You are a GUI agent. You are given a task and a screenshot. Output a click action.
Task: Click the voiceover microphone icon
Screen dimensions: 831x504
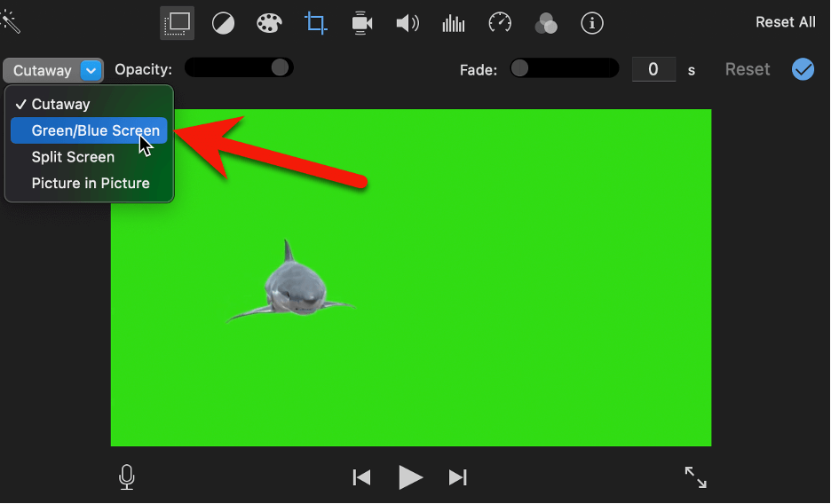click(x=127, y=477)
